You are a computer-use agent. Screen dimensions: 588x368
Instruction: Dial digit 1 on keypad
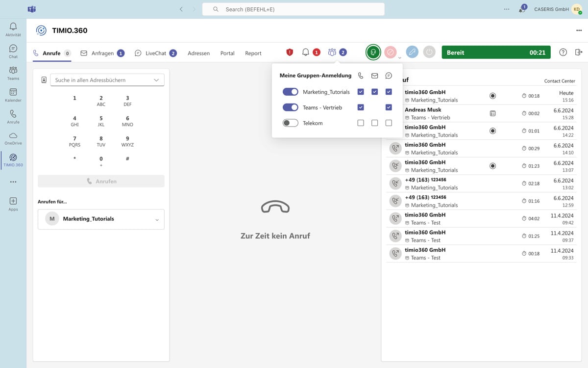tap(74, 98)
